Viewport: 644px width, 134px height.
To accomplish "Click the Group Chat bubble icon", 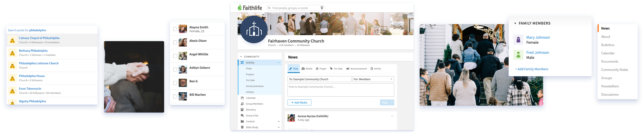I will [x=242, y=115].
